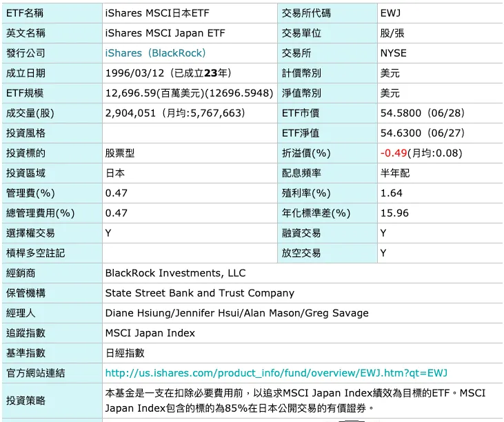The width and height of the screenshot is (504, 422).
Task: Click the '官方網站連結' row label
Action: 35,373
